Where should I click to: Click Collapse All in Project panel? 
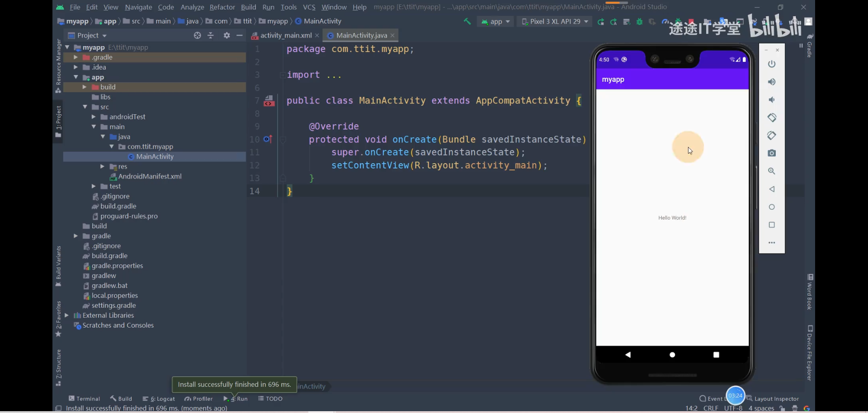(x=211, y=35)
